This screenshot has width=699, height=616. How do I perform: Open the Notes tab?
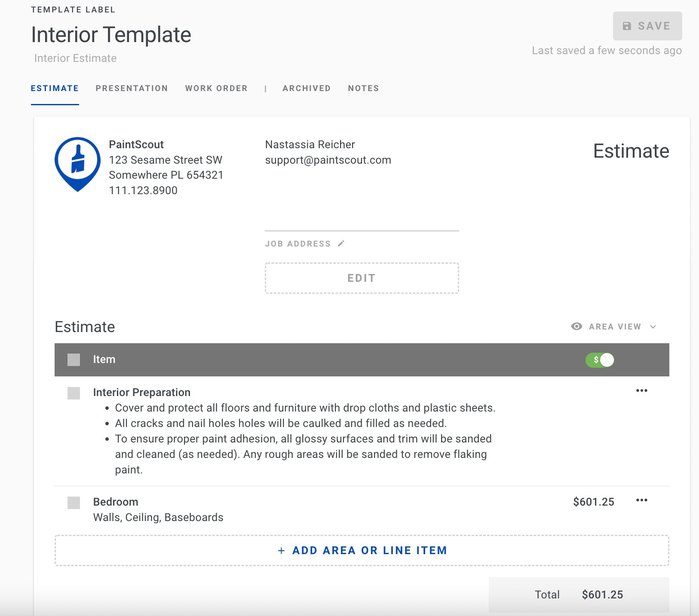coord(363,88)
